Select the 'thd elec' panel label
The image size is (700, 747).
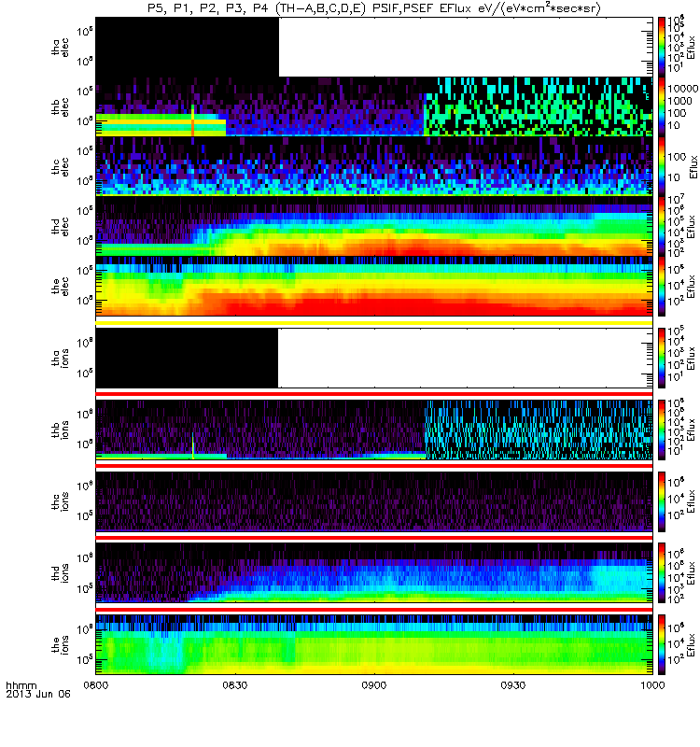click(x=61, y=227)
